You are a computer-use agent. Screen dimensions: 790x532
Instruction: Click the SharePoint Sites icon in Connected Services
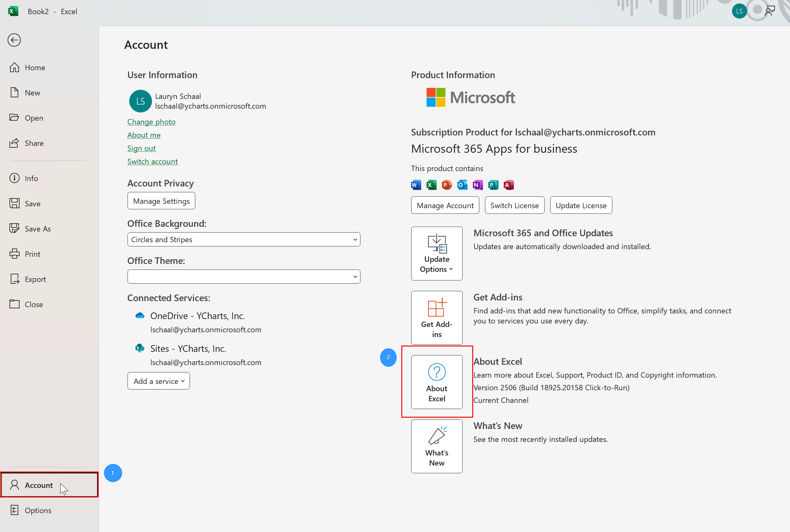click(x=140, y=348)
